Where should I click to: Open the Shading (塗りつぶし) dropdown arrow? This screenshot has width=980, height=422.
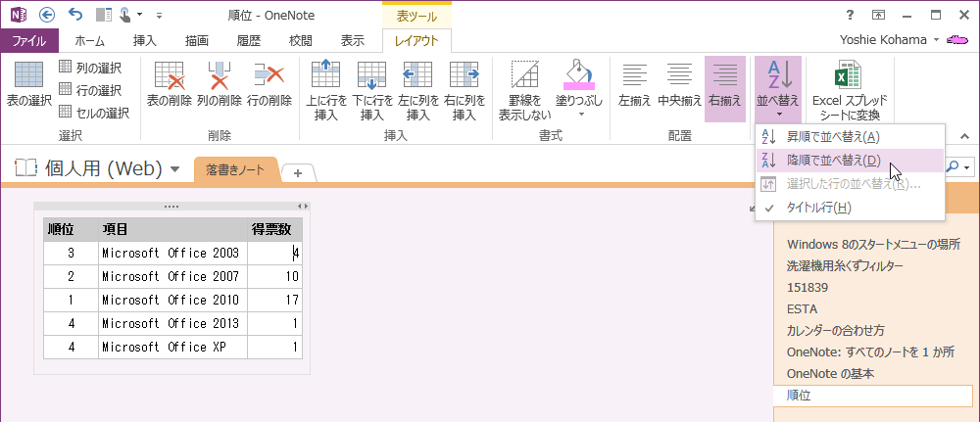point(581,115)
